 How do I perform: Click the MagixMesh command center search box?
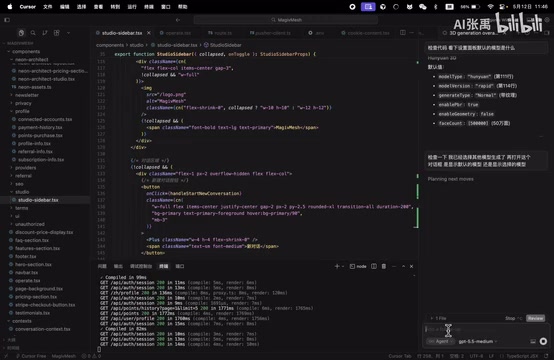285,20
